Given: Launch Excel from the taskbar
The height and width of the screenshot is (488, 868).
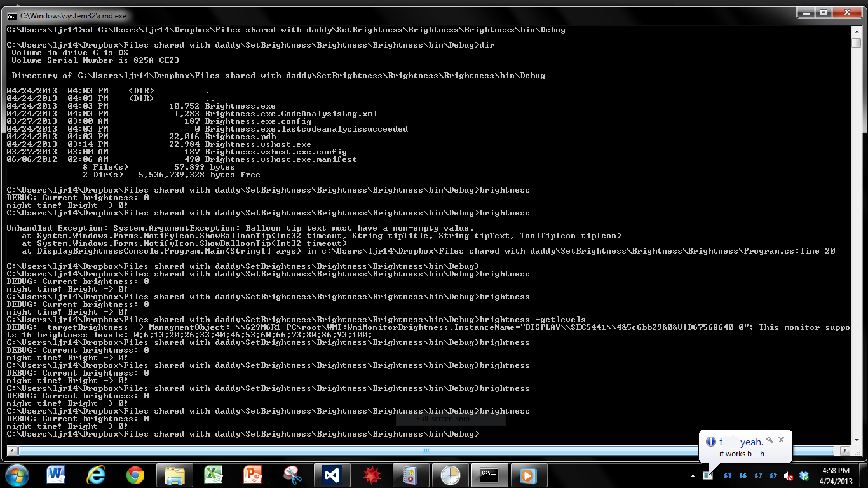Looking at the screenshot, I should tap(214, 475).
